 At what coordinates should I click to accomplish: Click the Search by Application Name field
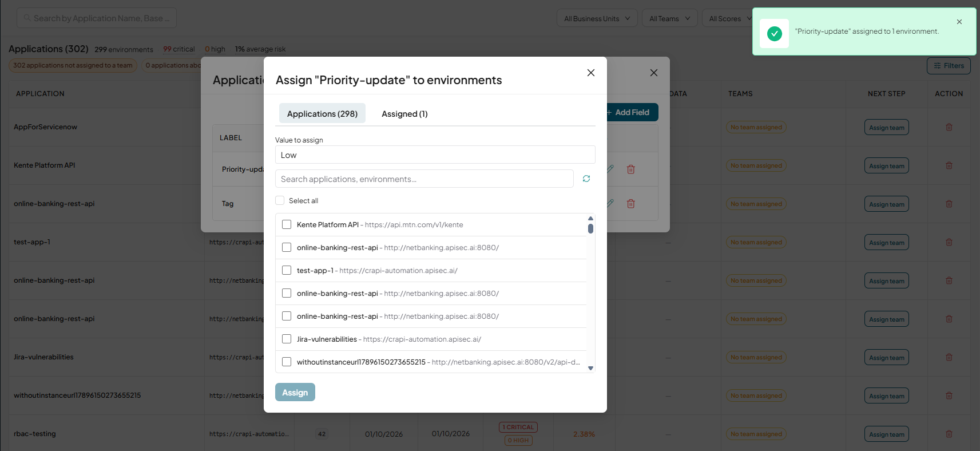97,18
